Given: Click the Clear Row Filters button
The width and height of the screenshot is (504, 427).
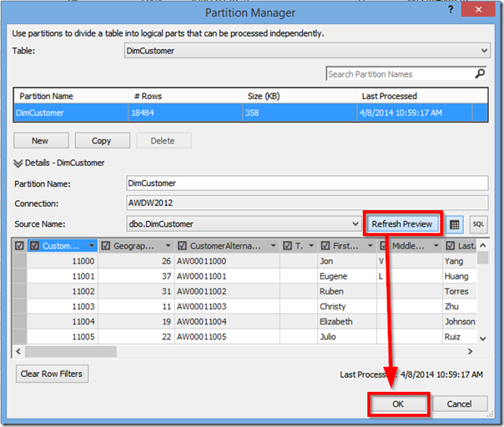Looking at the screenshot, I should point(52,374).
